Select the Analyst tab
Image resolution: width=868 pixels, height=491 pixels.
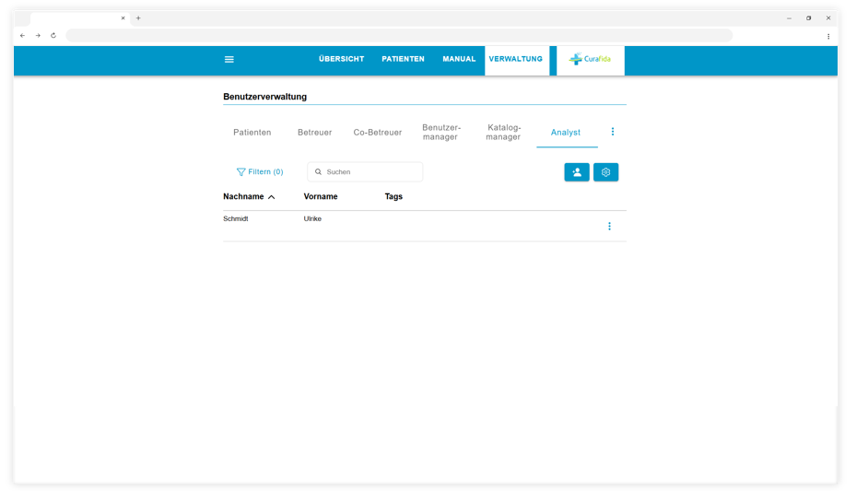point(566,133)
